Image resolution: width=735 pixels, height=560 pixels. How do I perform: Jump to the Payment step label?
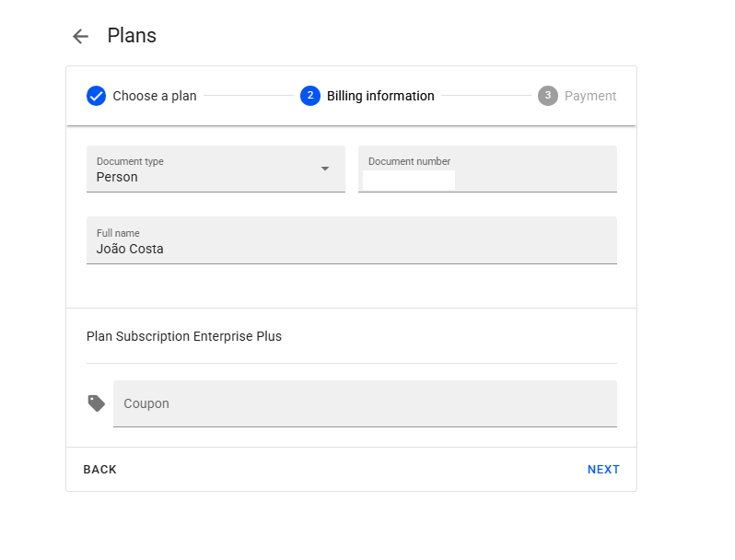(x=590, y=96)
